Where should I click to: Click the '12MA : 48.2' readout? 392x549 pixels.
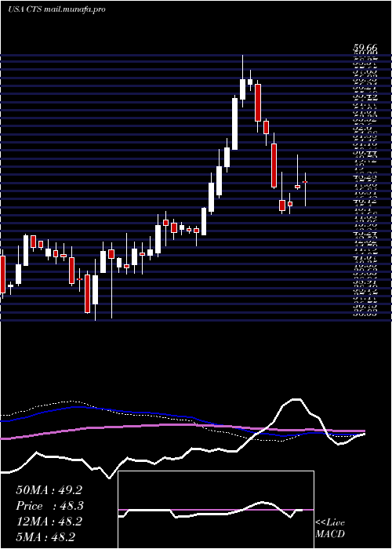(x=49, y=522)
